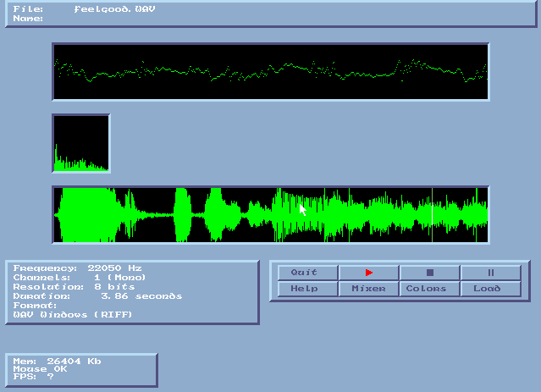This screenshot has height=392, width=541.
Task: Click the Channels 1 (Mono) line
Action: point(80,278)
